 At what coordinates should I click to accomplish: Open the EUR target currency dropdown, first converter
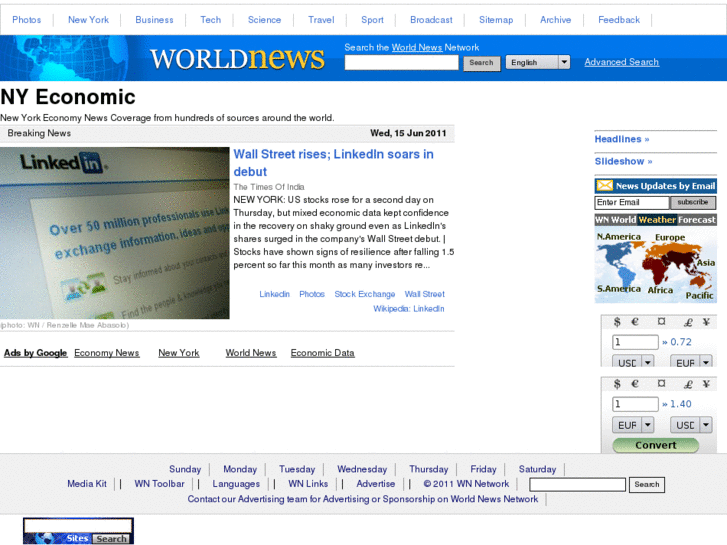tap(691, 361)
